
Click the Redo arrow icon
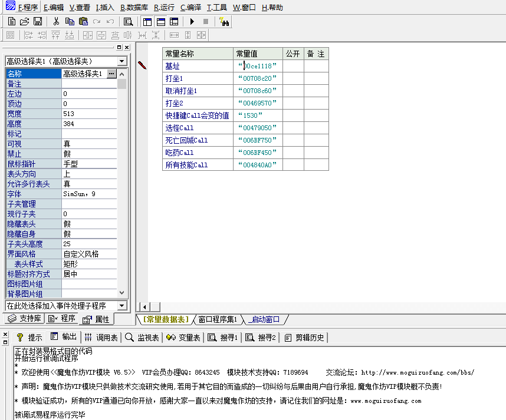[97, 22]
